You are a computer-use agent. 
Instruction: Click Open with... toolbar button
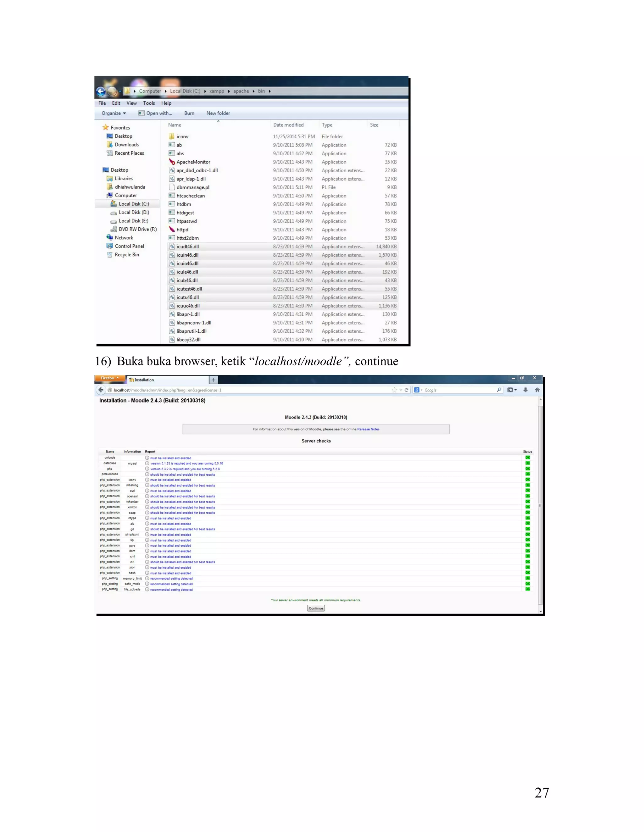(x=155, y=114)
